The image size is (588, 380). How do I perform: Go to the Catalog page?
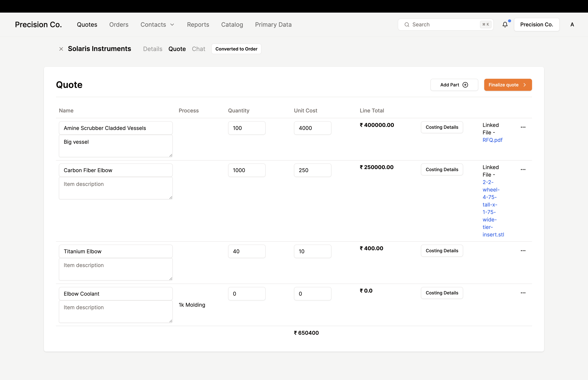click(x=232, y=25)
